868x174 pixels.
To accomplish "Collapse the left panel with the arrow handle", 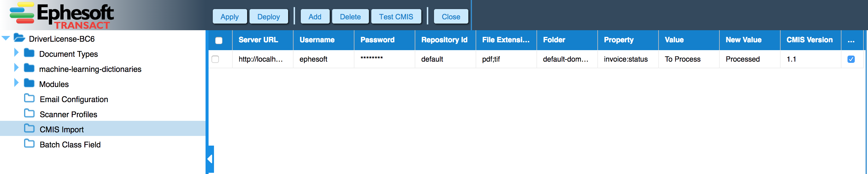I will pyautogui.click(x=210, y=159).
